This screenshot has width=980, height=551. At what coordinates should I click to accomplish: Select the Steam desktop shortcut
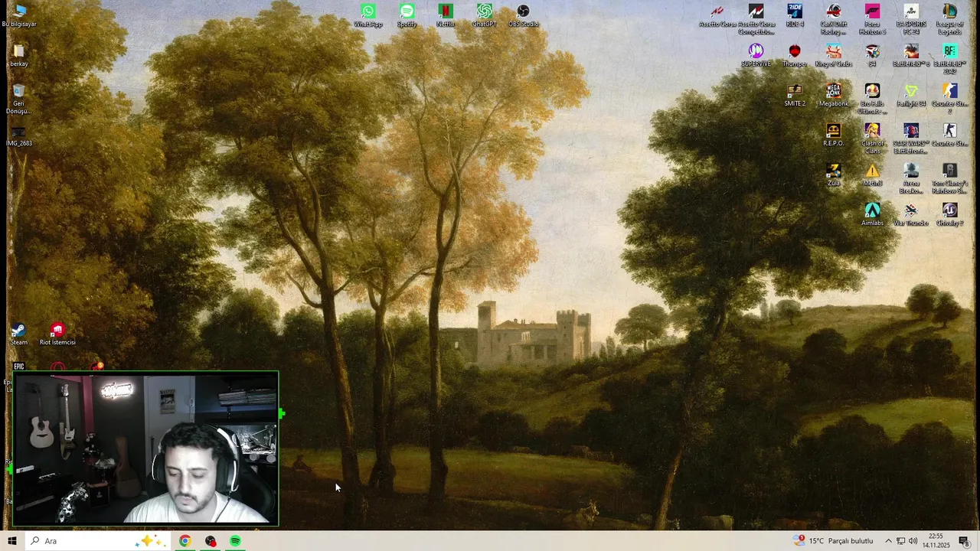coord(19,334)
